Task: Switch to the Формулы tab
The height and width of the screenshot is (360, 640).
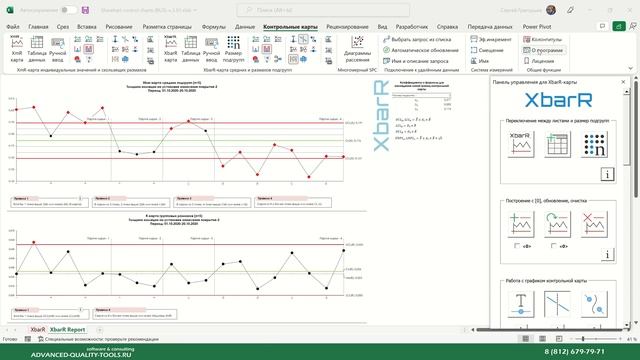Action: click(214, 27)
